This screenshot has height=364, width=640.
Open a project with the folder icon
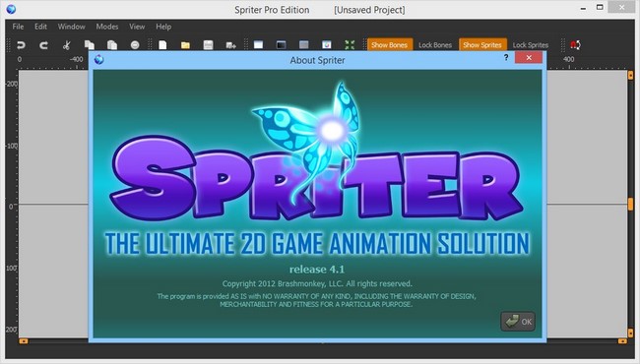pyautogui.click(x=185, y=45)
